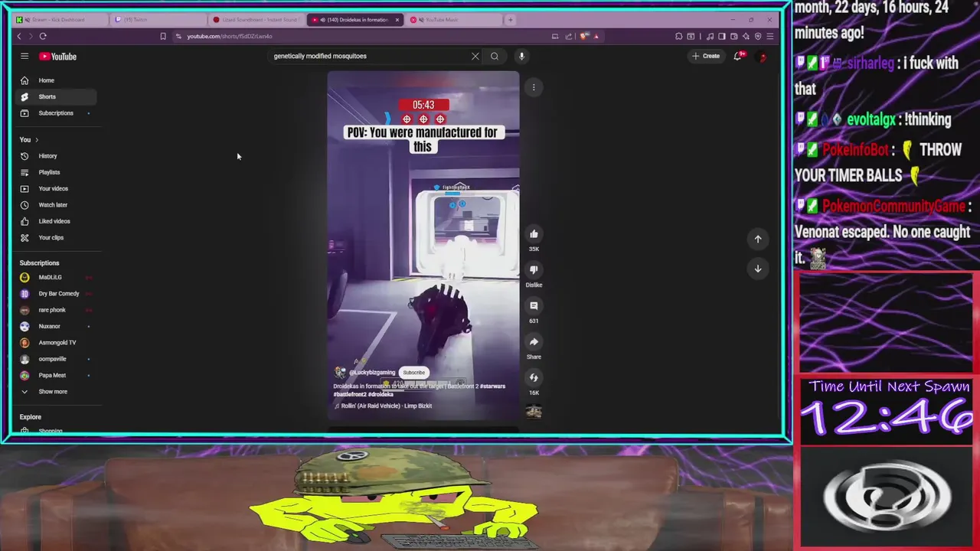The image size is (980, 551).
Task: Click the browser address bar URL
Action: coord(229,36)
